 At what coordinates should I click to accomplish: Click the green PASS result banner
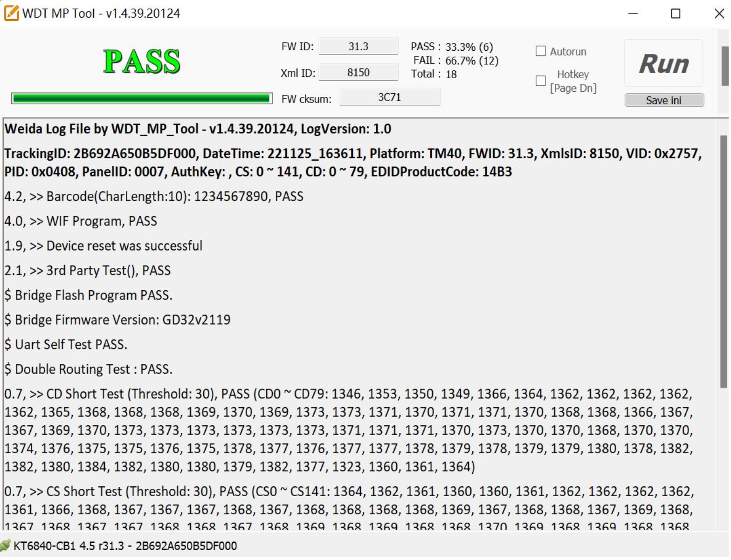pyautogui.click(x=142, y=61)
